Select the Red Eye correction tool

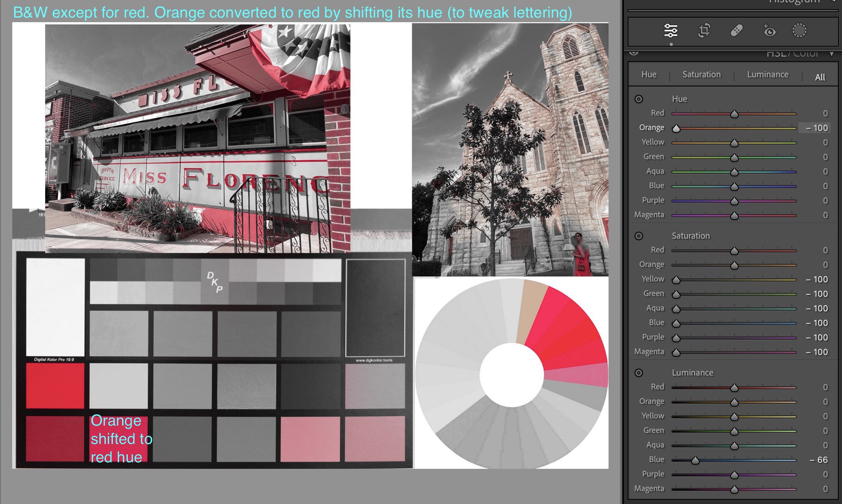pyautogui.click(x=769, y=31)
